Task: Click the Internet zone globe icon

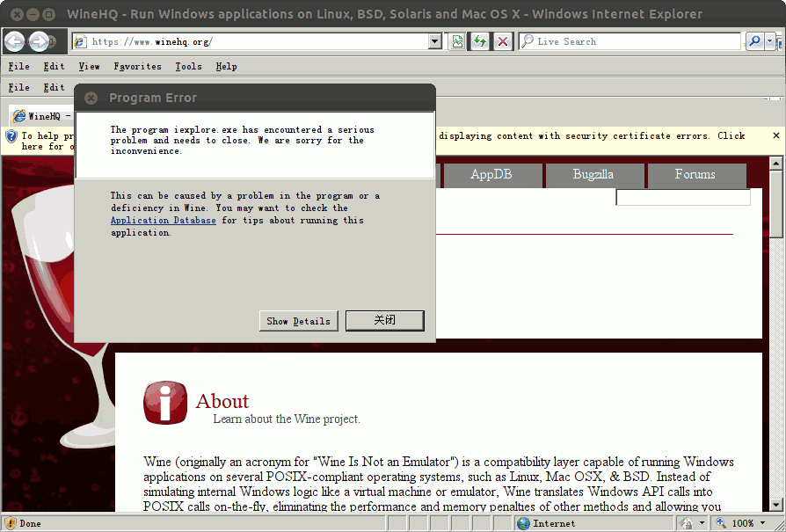Action: [523, 523]
